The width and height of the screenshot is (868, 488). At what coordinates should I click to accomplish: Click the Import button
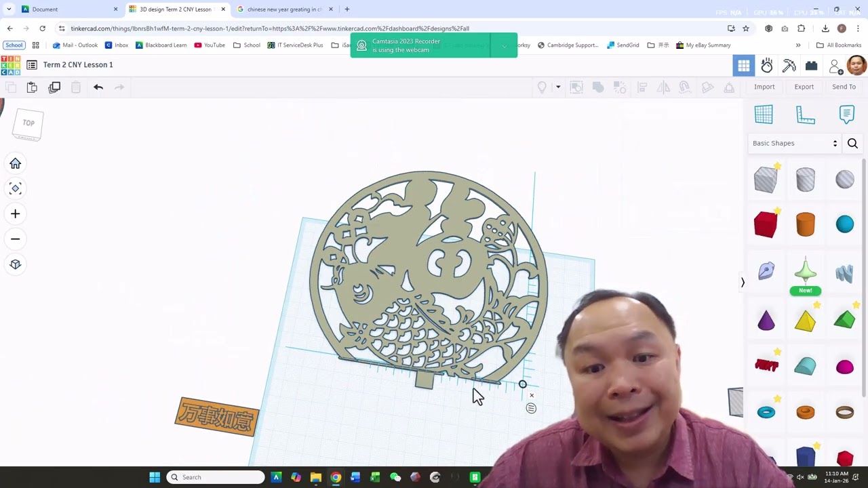click(764, 87)
